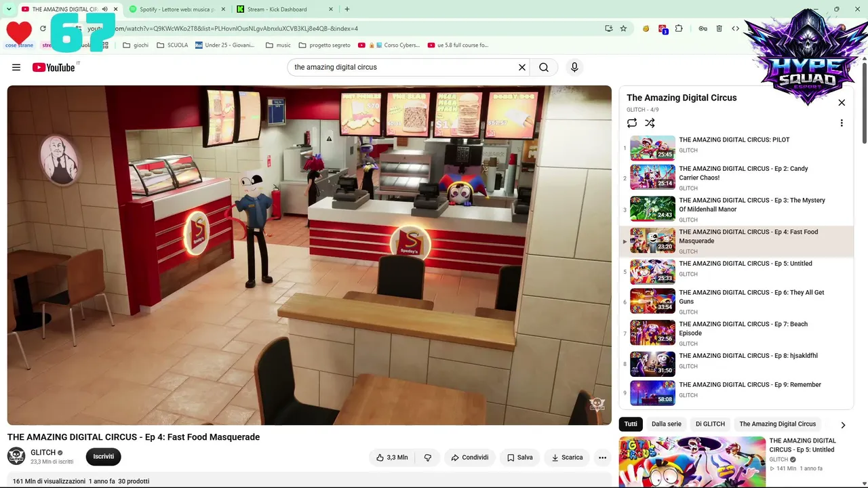Run search with the magnifier button
Screen dimensions: 868x488
[x=544, y=67]
